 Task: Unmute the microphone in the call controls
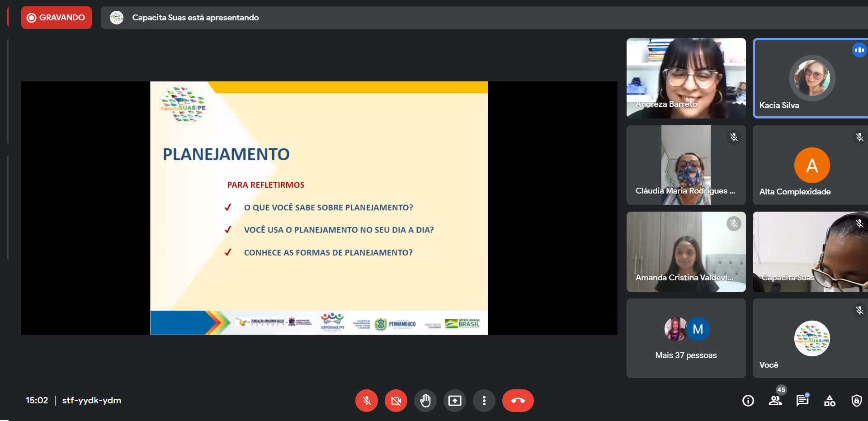point(366,401)
